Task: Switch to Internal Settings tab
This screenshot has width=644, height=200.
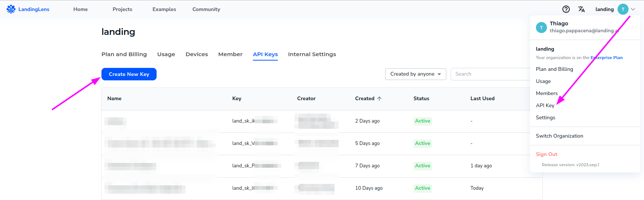Action: pyautogui.click(x=312, y=54)
